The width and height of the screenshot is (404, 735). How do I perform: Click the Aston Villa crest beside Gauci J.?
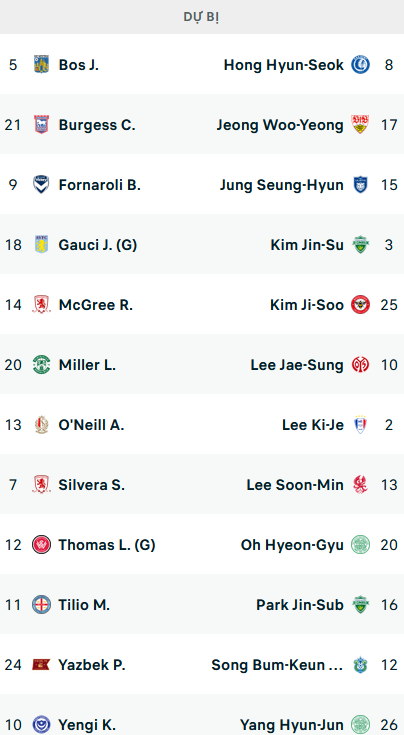(41, 244)
